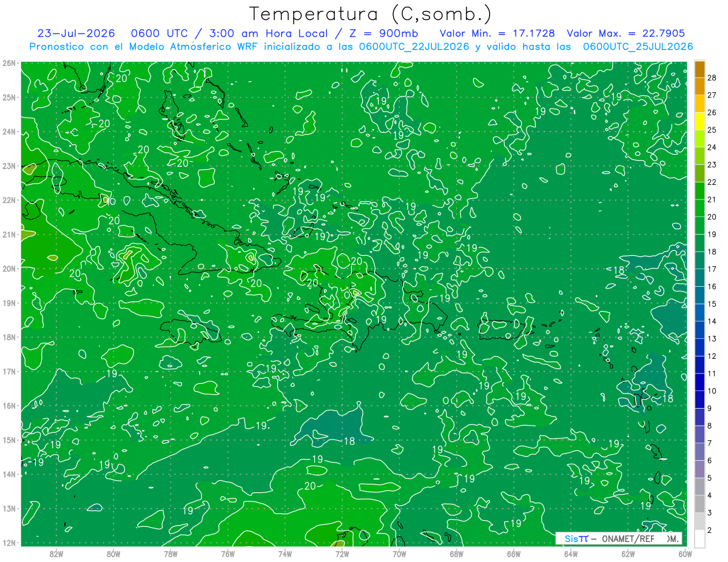Click the legend scale label "28"
728x562 pixels.
712,78
